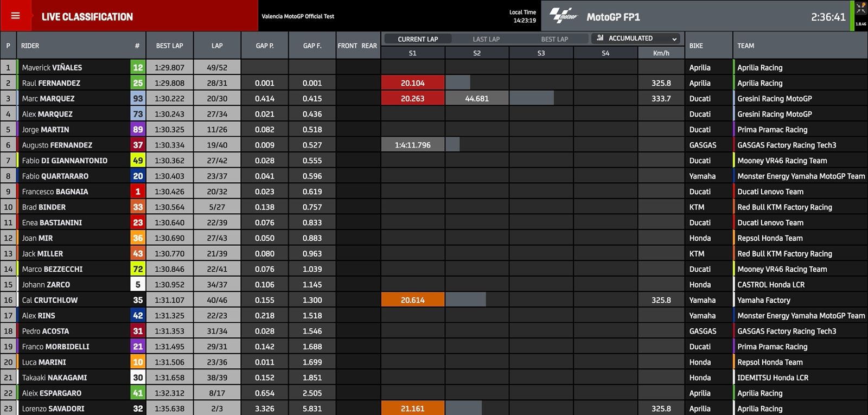Click Lorenzo SAVADORI rider name
This screenshot has height=415, width=868.
[x=53, y=409]
